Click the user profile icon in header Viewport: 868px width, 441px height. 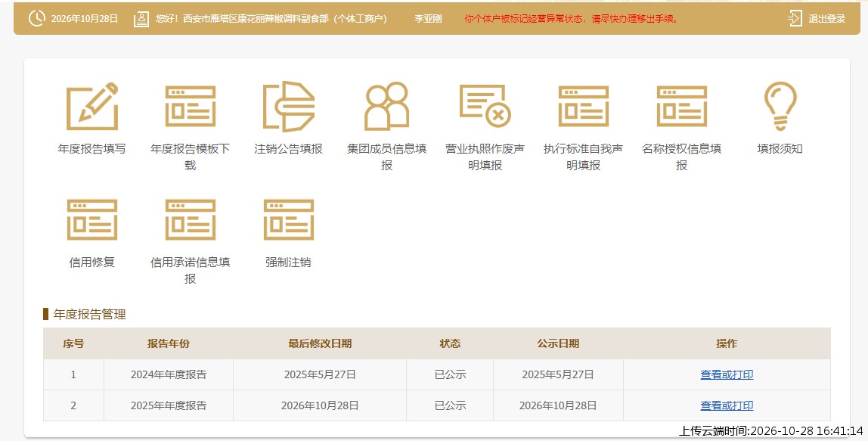point(141,19)
